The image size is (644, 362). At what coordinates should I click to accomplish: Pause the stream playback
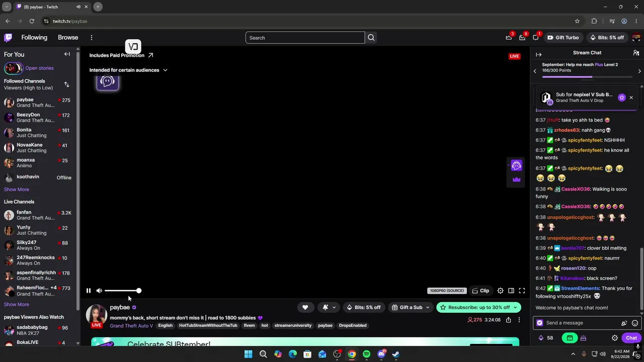pos(89,291)
